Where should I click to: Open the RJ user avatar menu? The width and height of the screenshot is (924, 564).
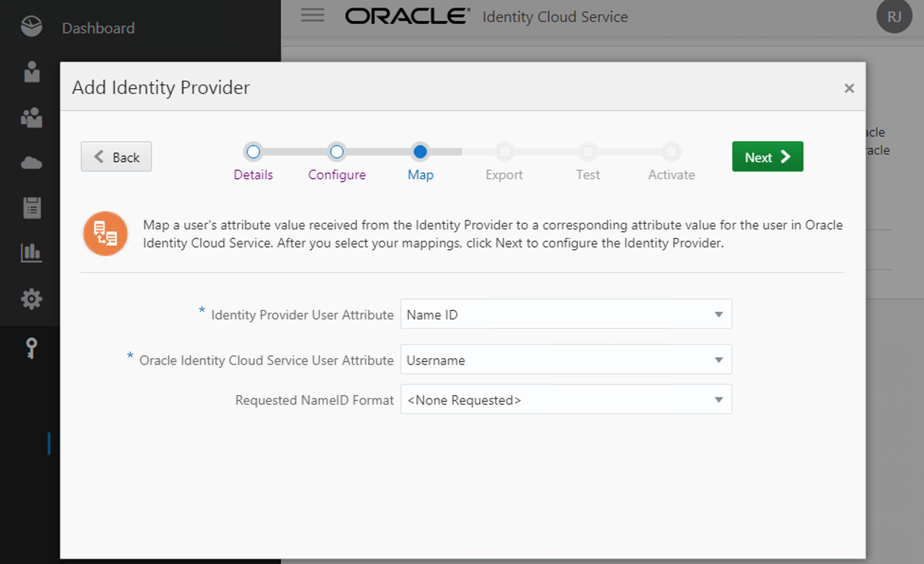894,17
